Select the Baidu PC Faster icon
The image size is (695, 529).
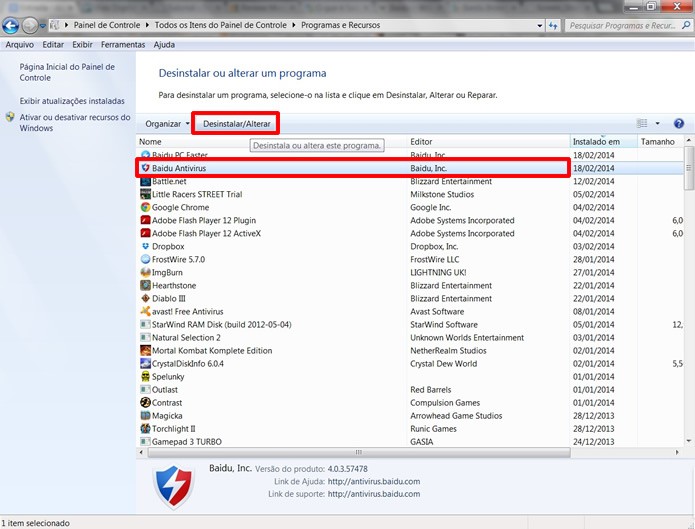click(145, 155)
